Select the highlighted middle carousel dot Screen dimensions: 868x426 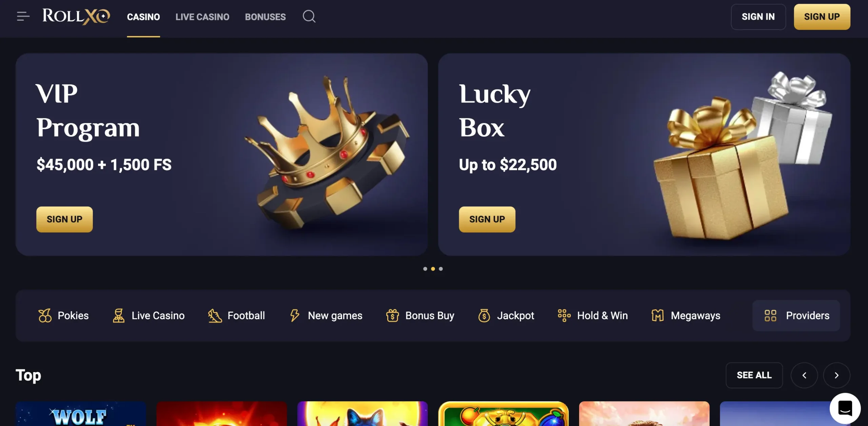click(433, 269)
